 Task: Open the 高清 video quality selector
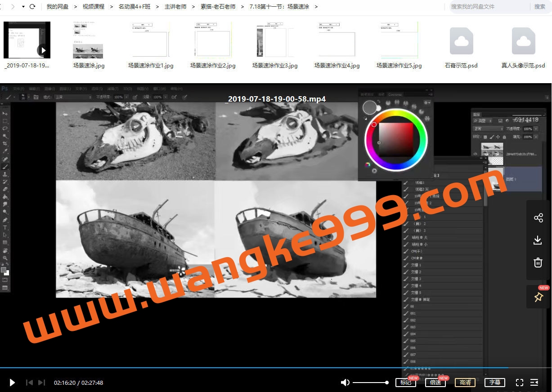click(x=465, y=382)
